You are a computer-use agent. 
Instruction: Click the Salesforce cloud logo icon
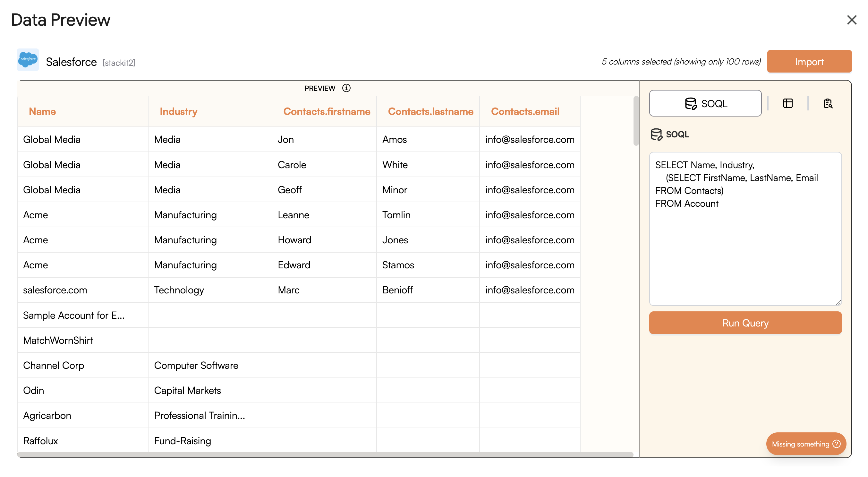[x=28, y=60]
